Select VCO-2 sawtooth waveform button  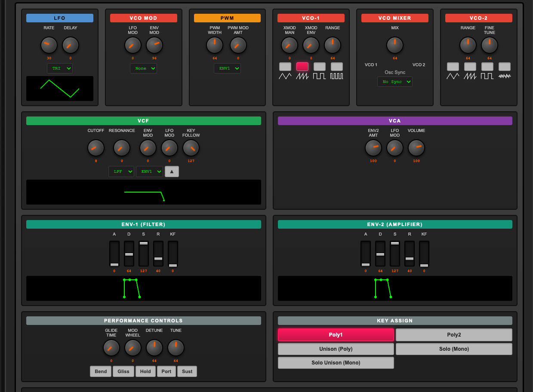coord(470,67)
